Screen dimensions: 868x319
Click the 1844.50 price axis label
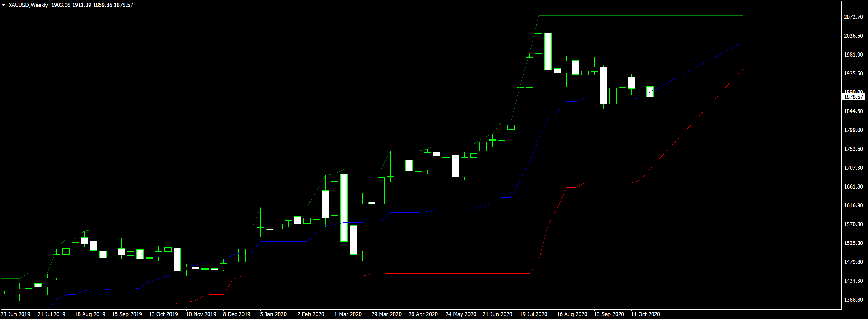point(854,111)
